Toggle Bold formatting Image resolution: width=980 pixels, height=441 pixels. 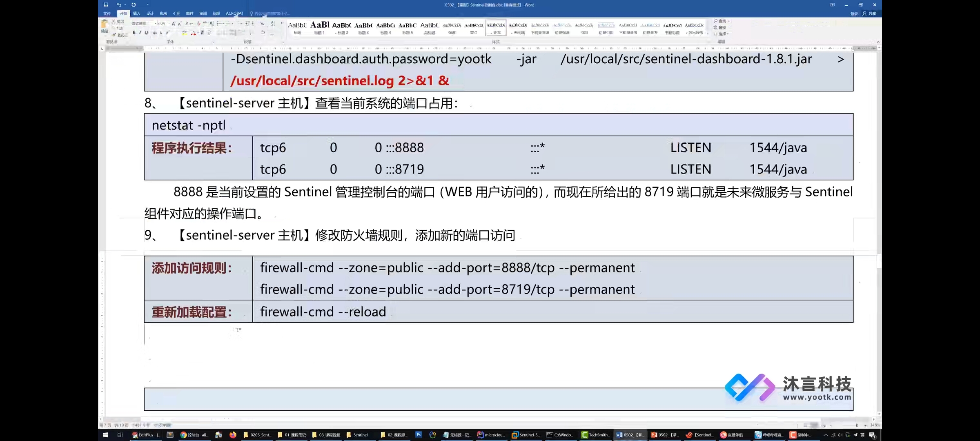(134, 33)
